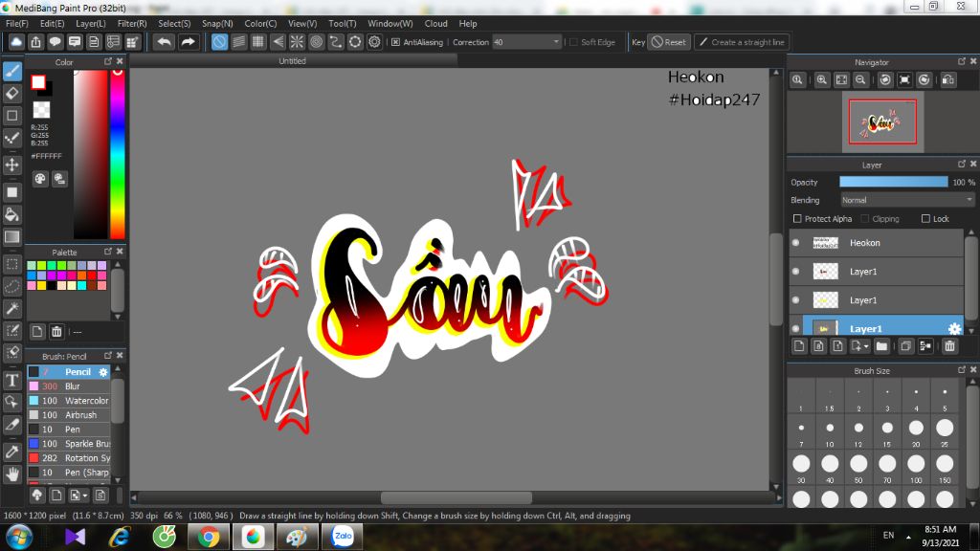Screen dimensions: 980x551
Task: Open snap settings gear icon
Action: [x=374, y=42]
